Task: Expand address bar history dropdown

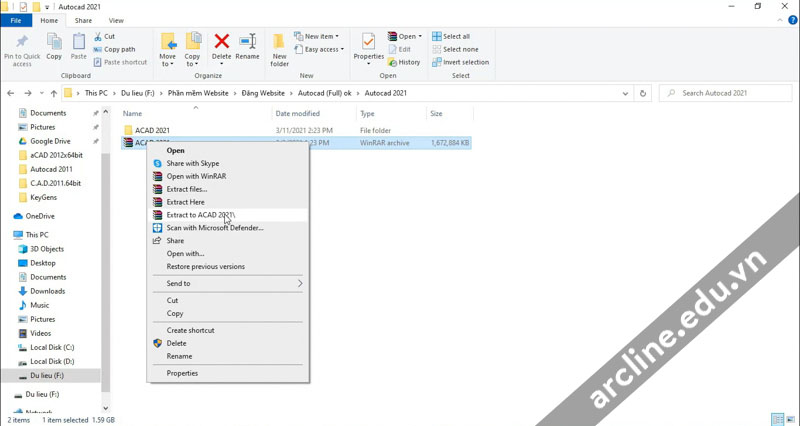Action: (x=626, y=93)
